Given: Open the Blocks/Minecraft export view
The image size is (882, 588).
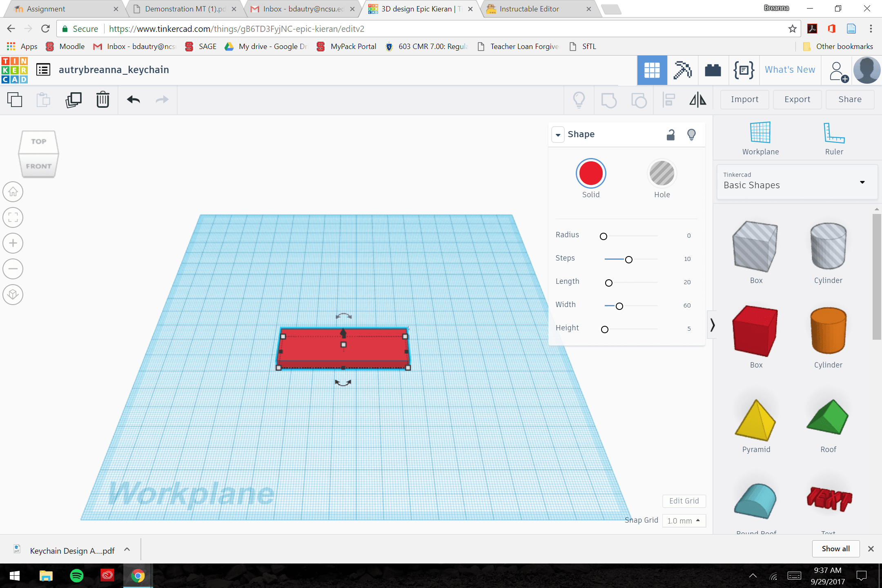Looking at the screenshot, I should [713, 70].
